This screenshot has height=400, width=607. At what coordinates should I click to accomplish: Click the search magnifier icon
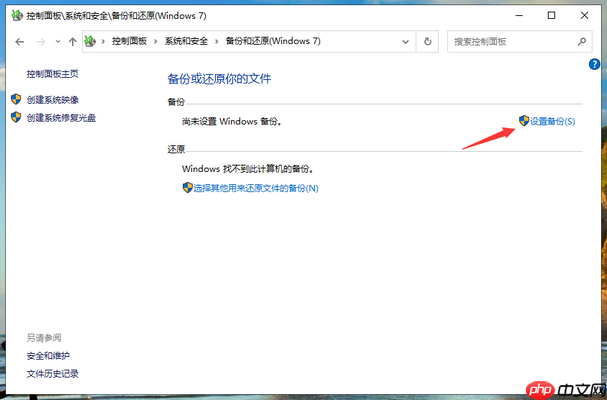pyautogui.click(x=581, y=41)
